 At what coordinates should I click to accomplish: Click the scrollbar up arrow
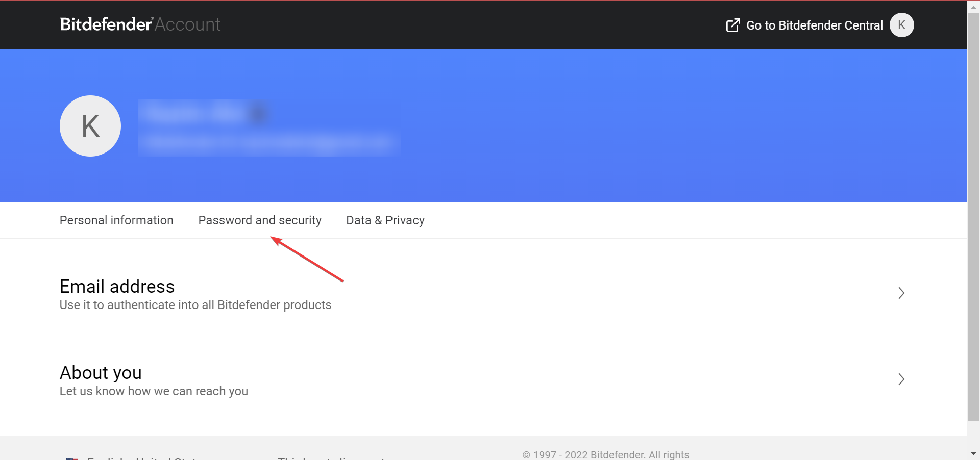coord(973,7)
